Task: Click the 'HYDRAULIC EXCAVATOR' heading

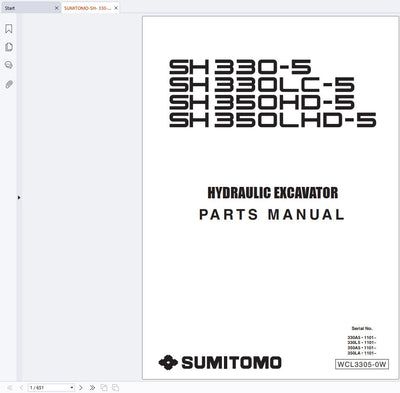Action: point(273,193)
